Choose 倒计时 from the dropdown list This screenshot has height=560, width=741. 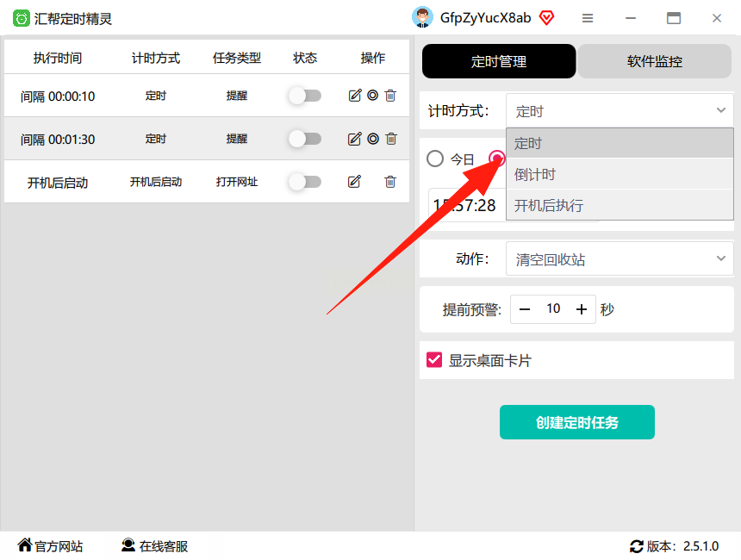coord(620,174)
